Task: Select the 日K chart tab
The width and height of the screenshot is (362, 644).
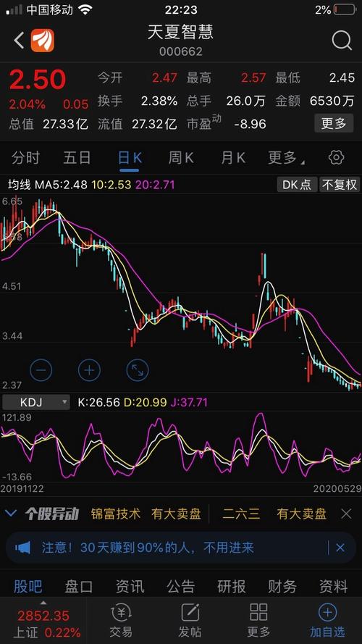Action: pos(130,158)
